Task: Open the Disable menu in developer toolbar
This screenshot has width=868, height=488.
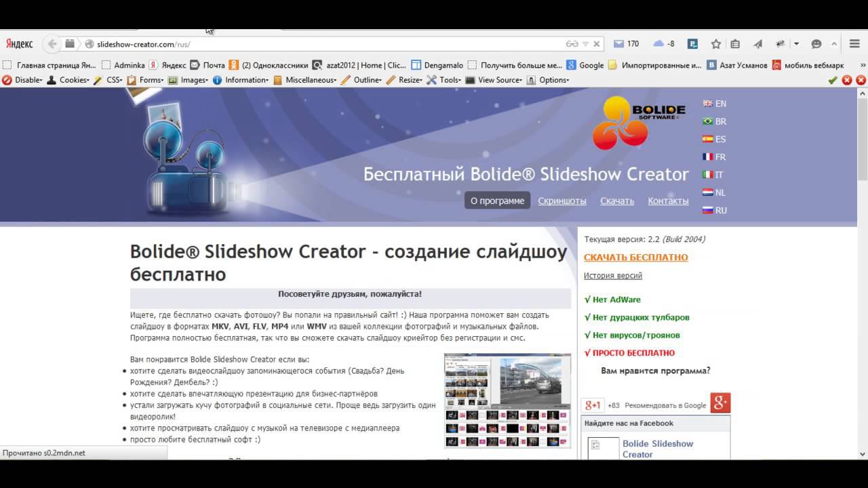Action: point(22,80)
